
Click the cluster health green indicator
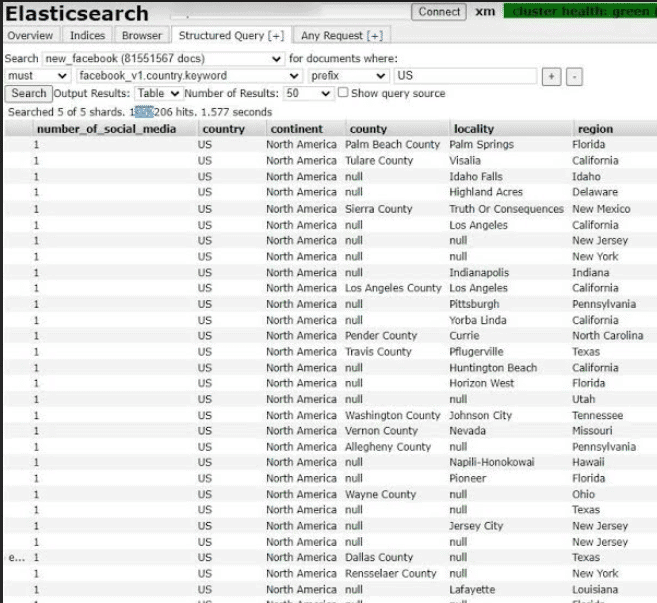click(x=580, y=11)
